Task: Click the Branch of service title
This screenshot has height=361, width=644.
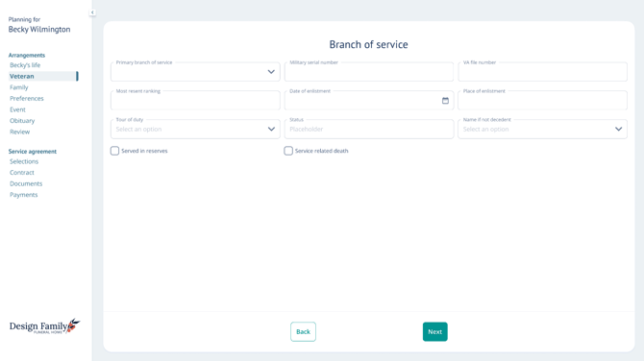Action: click(369, 44)
